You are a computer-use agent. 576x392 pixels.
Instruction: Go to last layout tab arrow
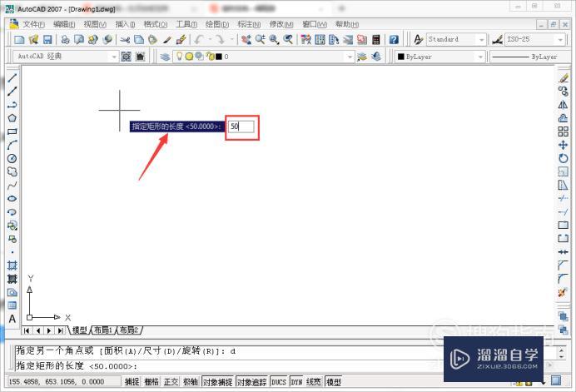(60, 330)
